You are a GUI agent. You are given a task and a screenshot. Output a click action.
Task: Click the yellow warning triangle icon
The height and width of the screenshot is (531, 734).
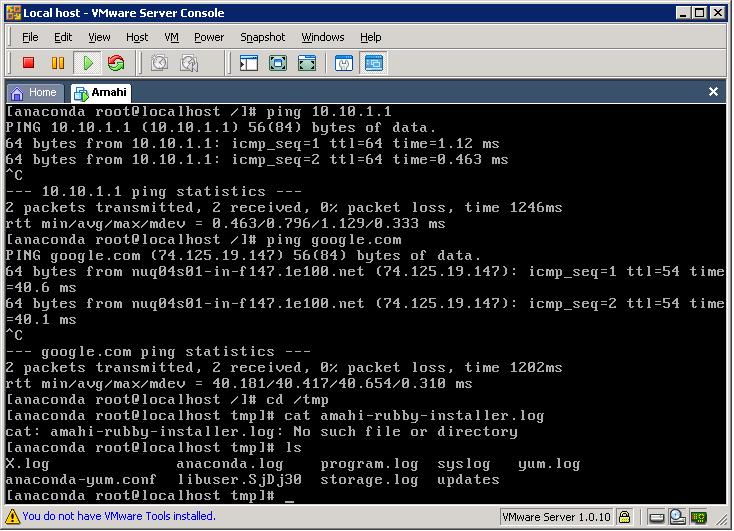tap(12, 516)
